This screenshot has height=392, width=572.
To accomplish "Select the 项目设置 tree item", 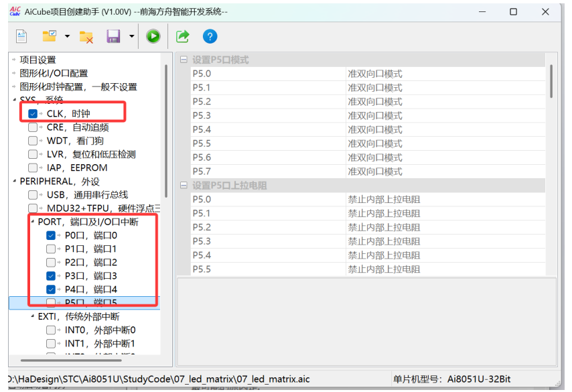I will coord(38,60).
